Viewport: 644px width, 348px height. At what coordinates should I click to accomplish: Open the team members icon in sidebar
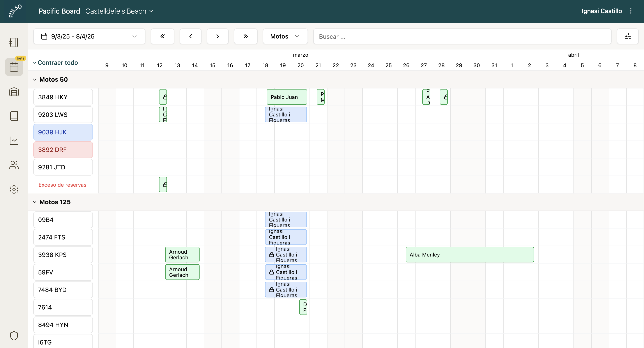(14, 165)
